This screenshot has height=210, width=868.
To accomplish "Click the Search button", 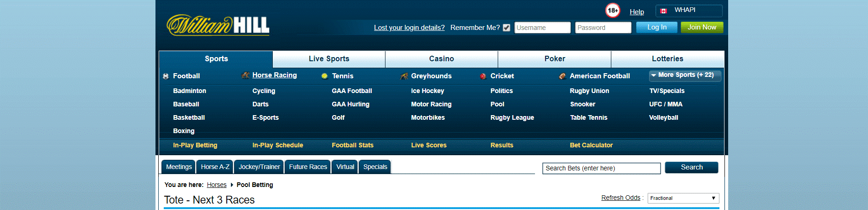I will (691, 168).
